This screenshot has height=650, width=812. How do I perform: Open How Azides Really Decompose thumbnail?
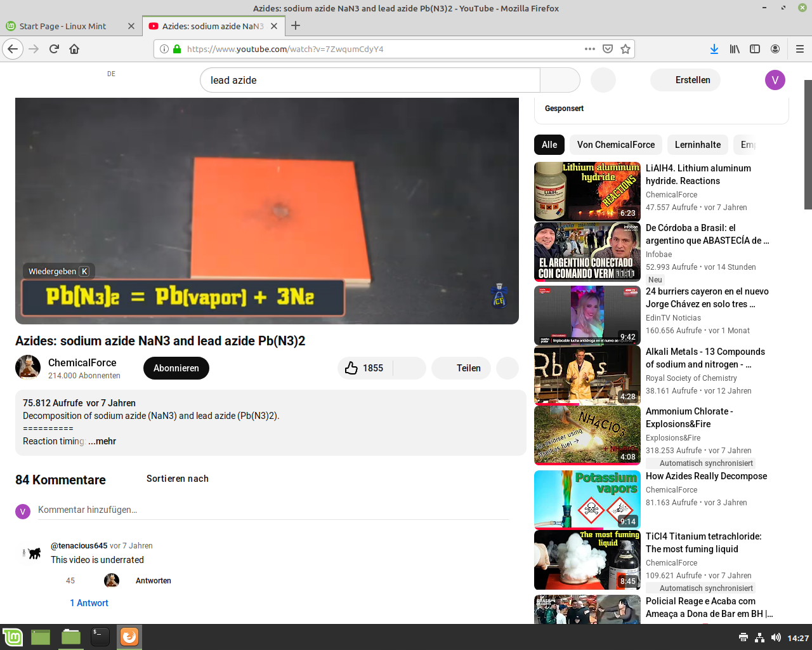pos(587,500)
